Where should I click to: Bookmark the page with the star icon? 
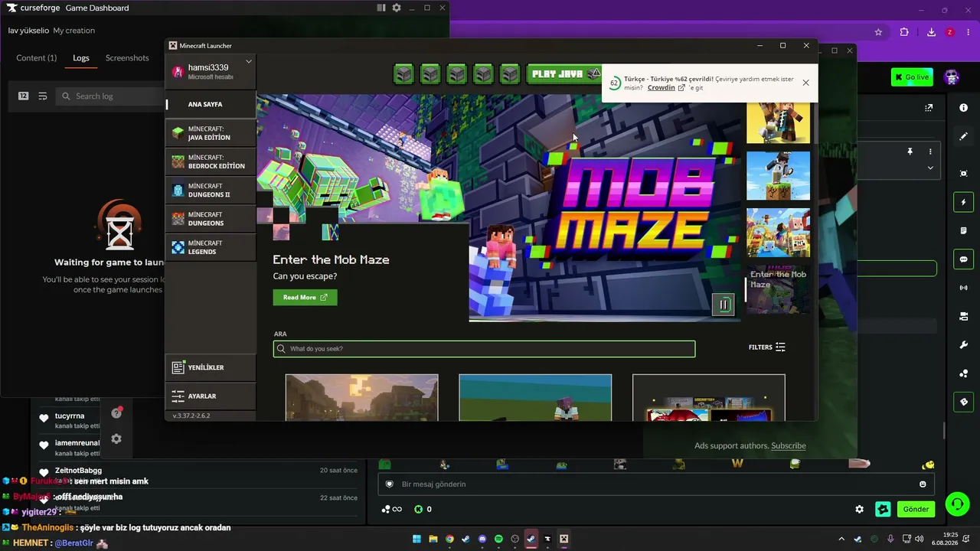pyautogui.click(x=878, y=32)
